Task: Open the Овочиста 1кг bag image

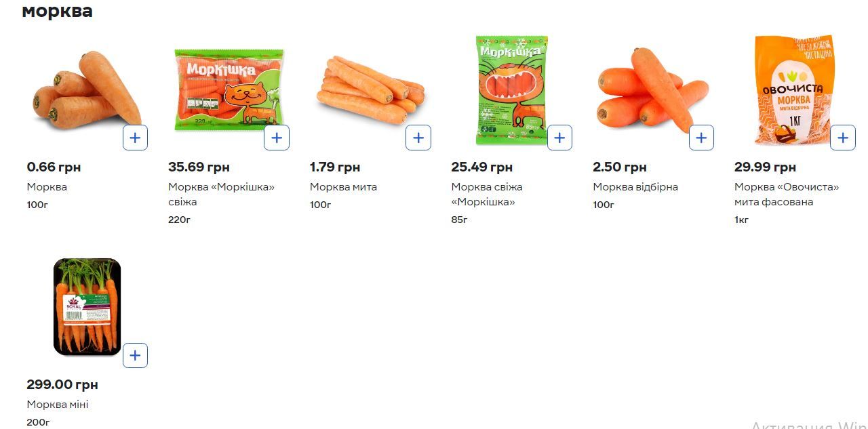Action: tap(794, 90)
